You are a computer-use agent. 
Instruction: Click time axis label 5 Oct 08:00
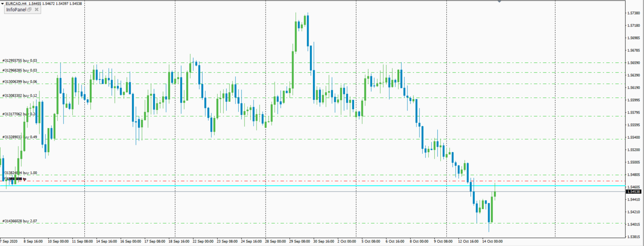point(371,242)
